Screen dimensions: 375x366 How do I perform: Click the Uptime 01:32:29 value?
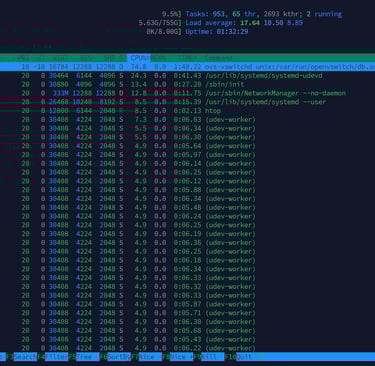pyautogui.click(x=232, y=32)
